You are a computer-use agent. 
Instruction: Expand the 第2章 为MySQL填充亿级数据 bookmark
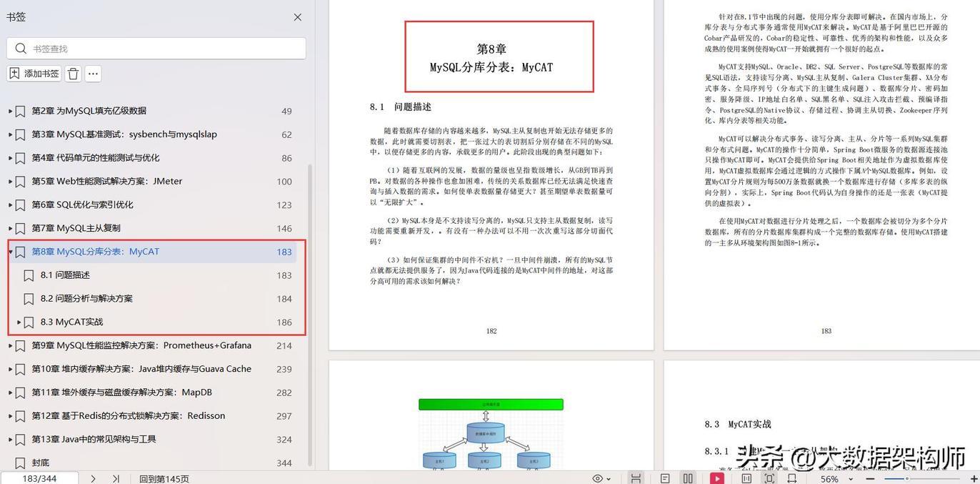pyautogui.click(x=10, y=111)
